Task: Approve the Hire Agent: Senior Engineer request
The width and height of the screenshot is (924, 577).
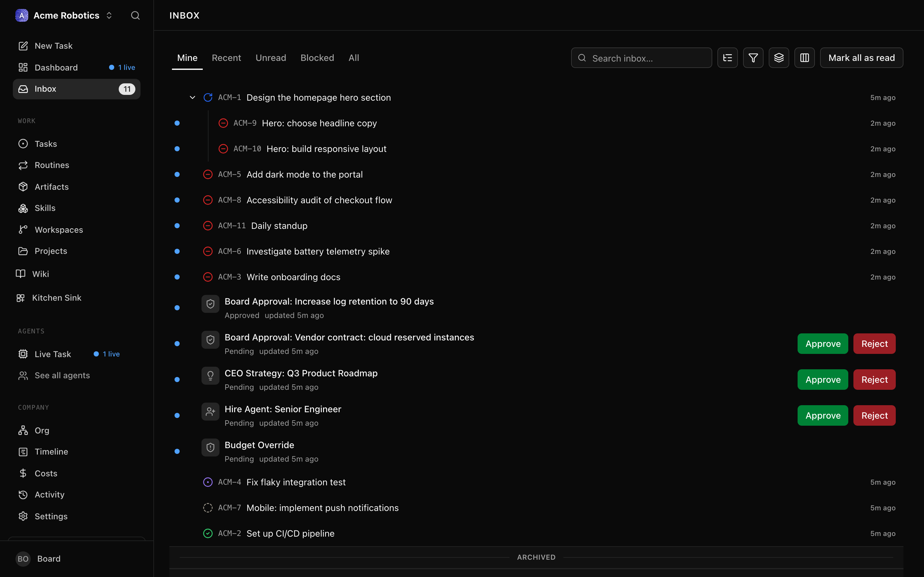Action: click(823, 415)
